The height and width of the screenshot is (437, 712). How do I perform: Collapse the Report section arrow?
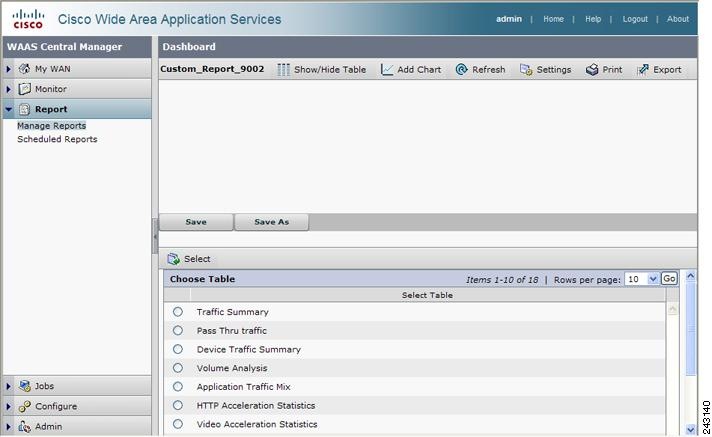pos(8,109)
